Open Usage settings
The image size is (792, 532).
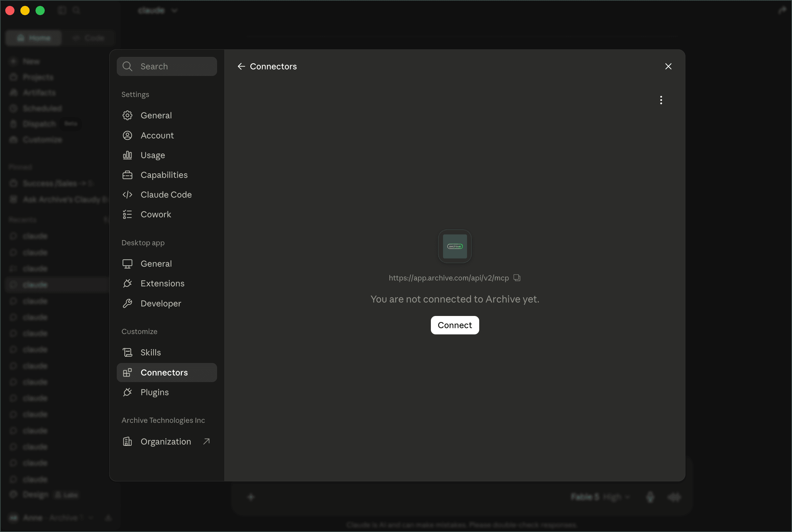click(x=167, y=155)
